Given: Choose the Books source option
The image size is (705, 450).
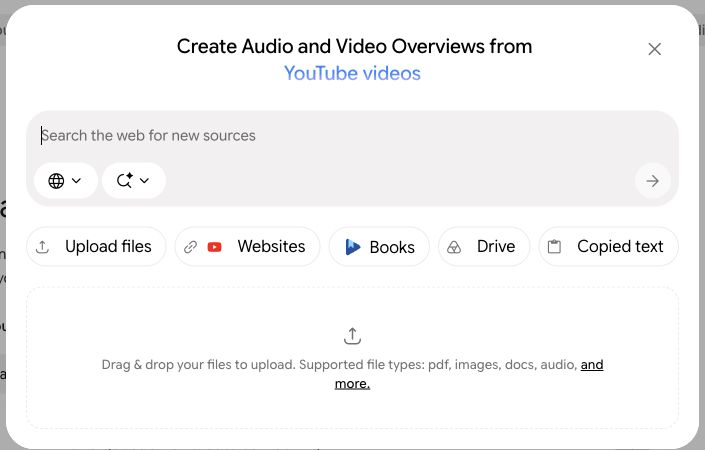Looking at the screenshot, I should (379, 246).
